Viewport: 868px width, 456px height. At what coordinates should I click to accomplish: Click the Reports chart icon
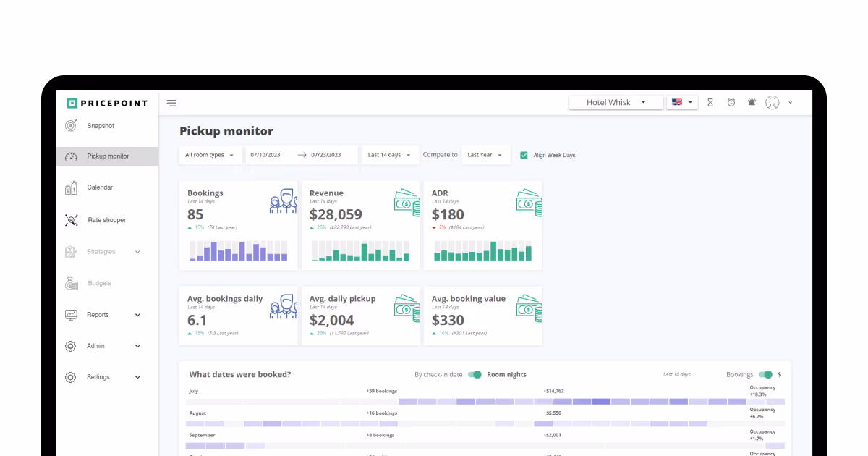pos(71,315)
